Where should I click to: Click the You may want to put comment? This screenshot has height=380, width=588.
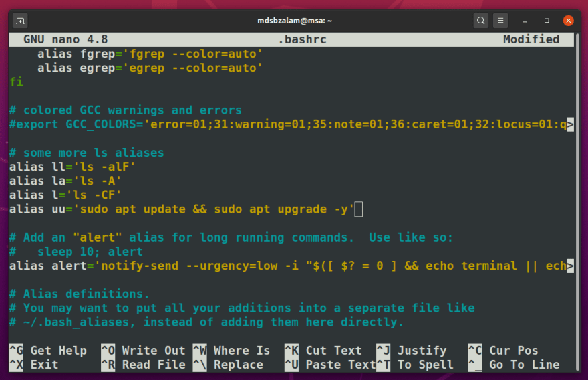242,308
